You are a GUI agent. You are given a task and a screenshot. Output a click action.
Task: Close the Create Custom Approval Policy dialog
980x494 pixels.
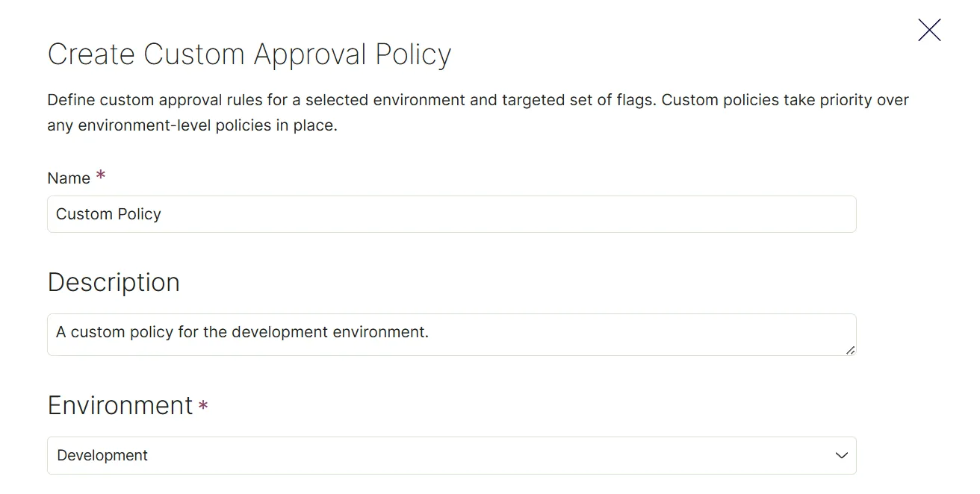click(x=929, y=30)
